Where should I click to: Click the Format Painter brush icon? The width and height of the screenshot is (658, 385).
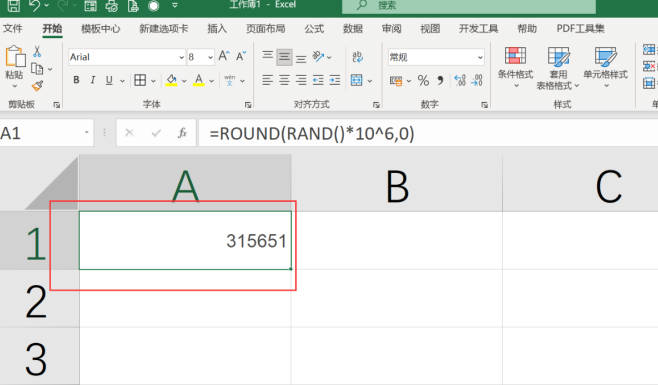click(37, 85)
